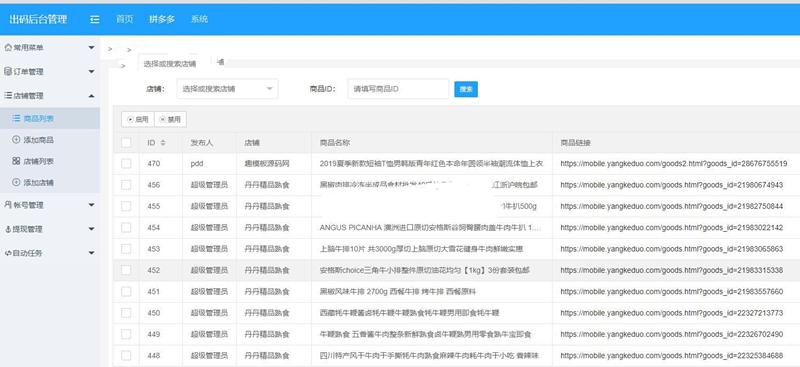Click link ending goods_id=21982750844
The image size is (800, 367).
[671, 206]
